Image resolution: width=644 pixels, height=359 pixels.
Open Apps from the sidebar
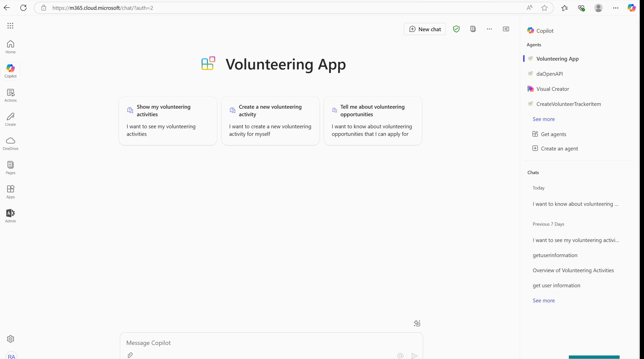[x=11, y=192]
